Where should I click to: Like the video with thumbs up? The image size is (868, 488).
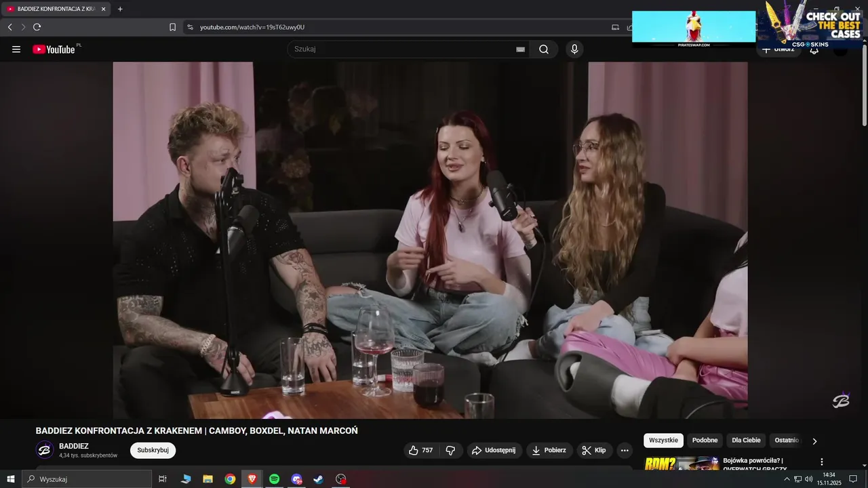pyautogui.click(x=421, y=450)
